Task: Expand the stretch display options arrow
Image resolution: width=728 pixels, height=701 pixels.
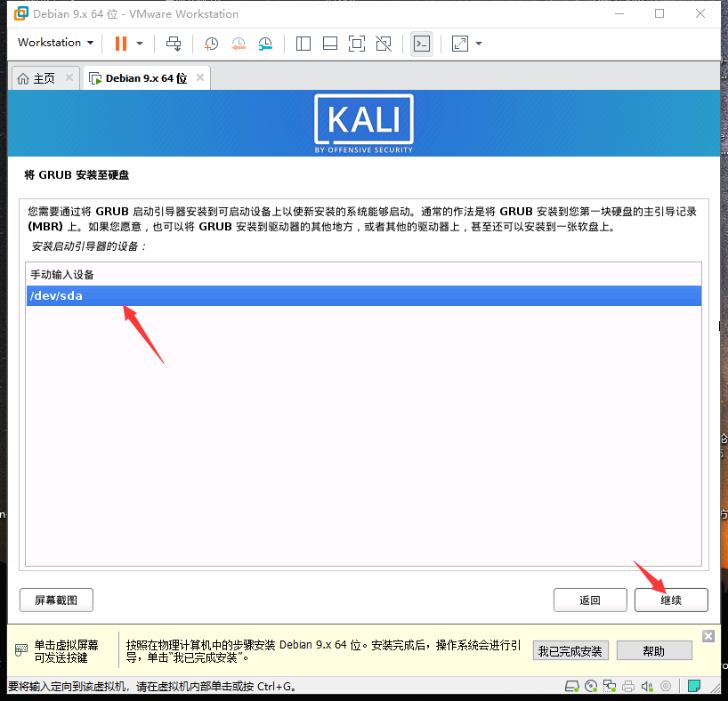Action: click(x=479, y=44)
